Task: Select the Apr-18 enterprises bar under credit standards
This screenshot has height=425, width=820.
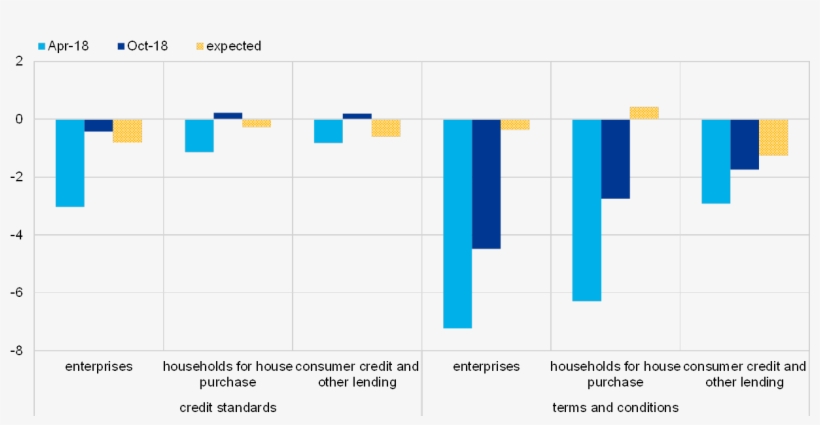Action: 70,162
